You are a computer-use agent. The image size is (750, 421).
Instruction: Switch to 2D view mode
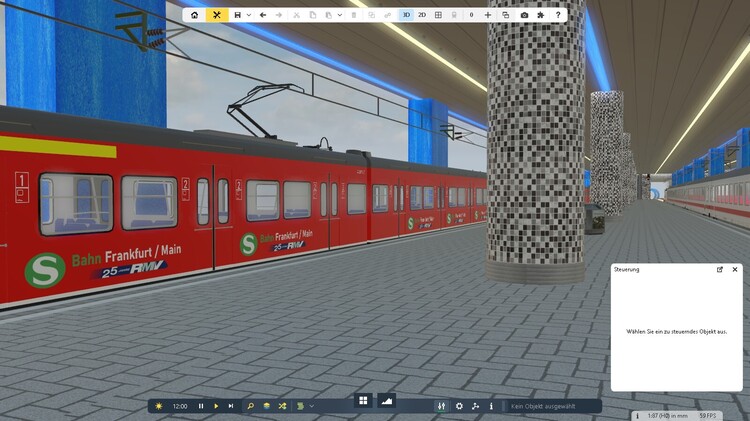[422, 15]
